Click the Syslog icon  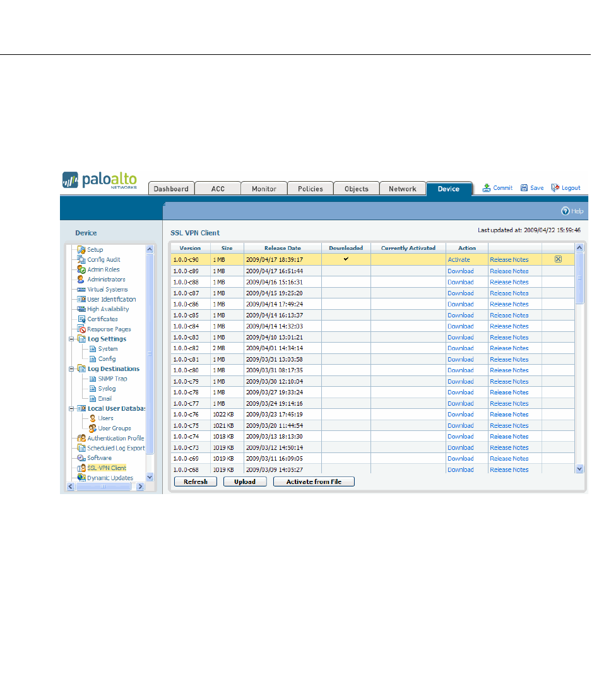[93, 389]
